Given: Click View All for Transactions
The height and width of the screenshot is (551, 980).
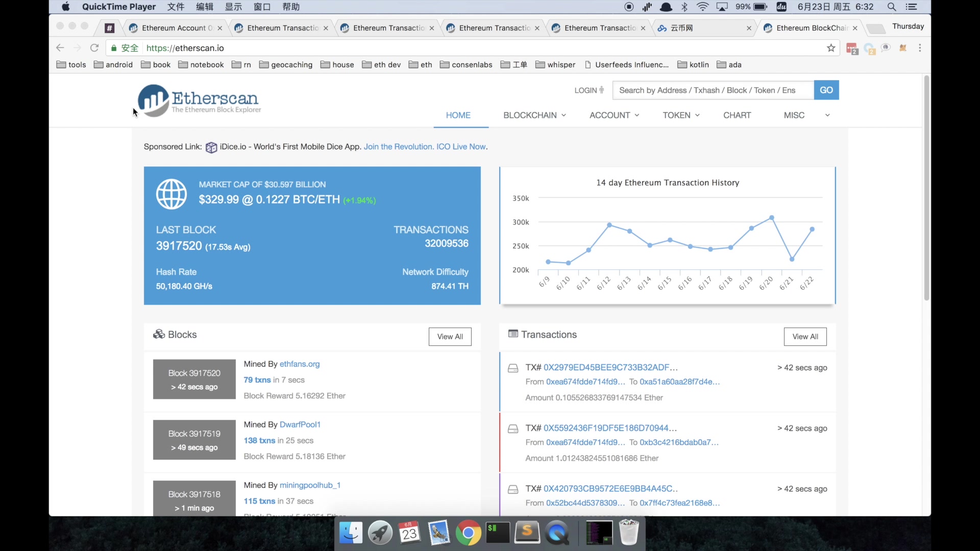Looking at the screenshot, I should (x=805, y=337).
